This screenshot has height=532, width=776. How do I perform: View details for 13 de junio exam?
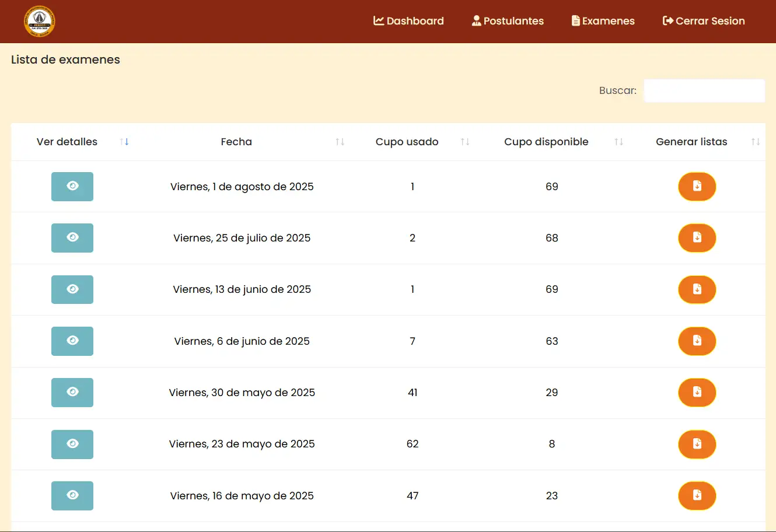pyautogui.click(x=72, y=289)
